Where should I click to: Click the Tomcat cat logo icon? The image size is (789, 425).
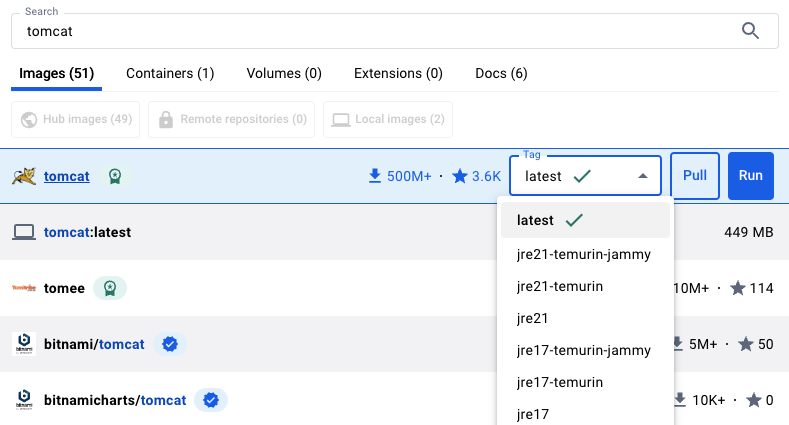click(24, 176)
